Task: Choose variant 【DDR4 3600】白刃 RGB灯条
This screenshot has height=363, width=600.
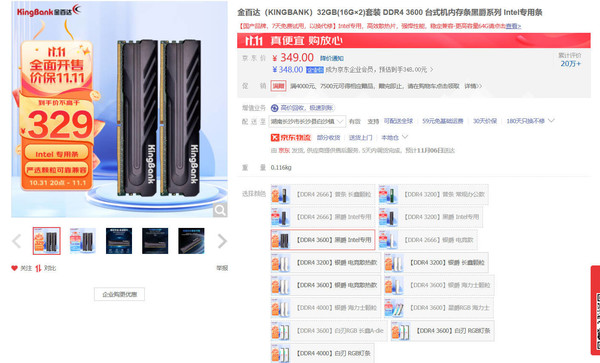Action: pyautogui.click(x=442, y=330)
